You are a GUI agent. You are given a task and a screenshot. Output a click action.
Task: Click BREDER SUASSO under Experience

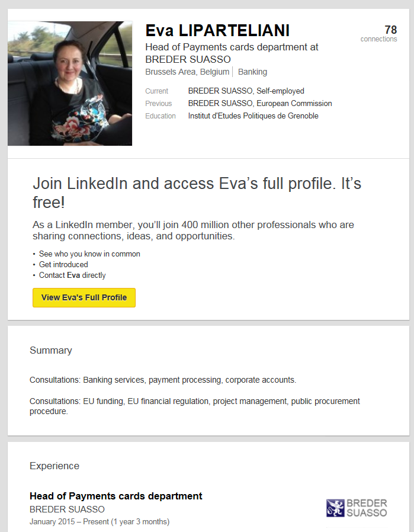67,509
